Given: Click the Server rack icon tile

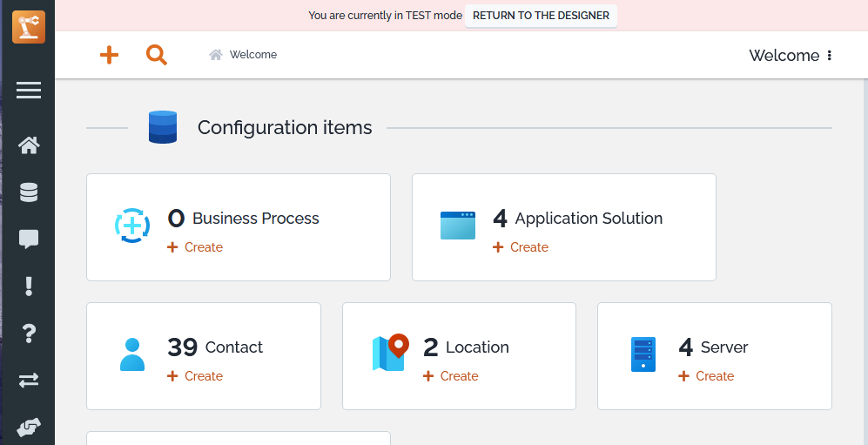Looking at the screenshot, I should click(x=643, y=354).
